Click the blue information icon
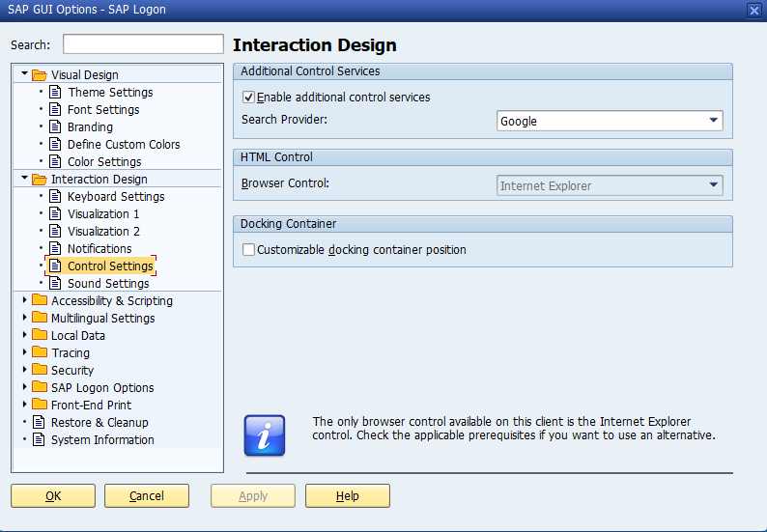The width and height of the screenshot is (767, 532). (x=264, y=435)
